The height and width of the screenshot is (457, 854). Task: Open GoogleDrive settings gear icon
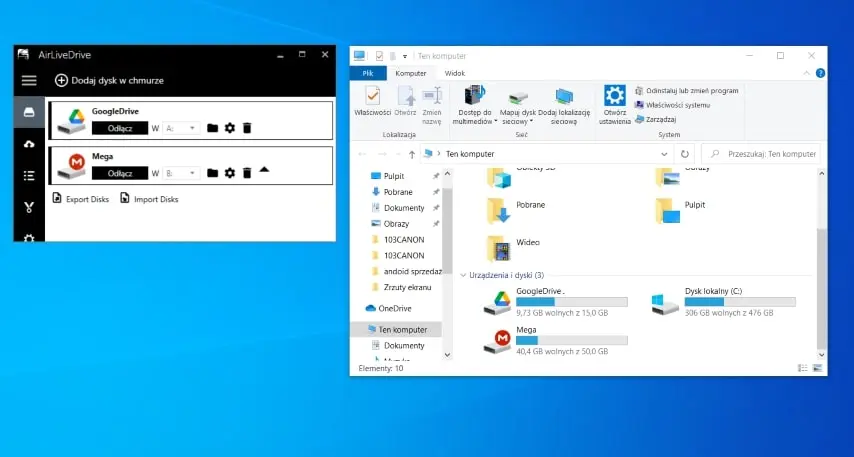229,128
